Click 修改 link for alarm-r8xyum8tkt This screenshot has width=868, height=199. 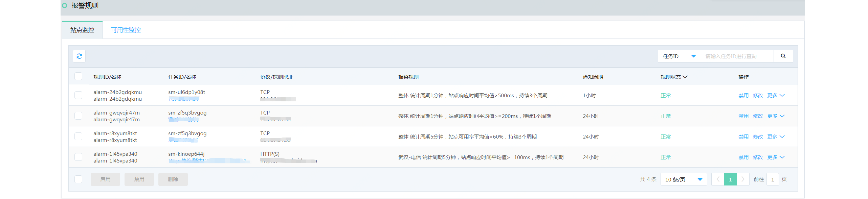pos(758,137)
